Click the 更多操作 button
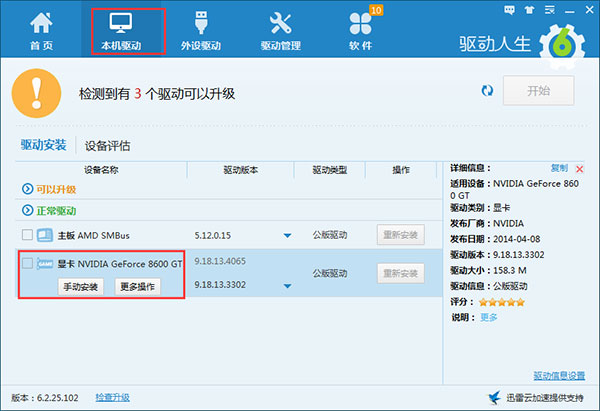 coord(138,287)
